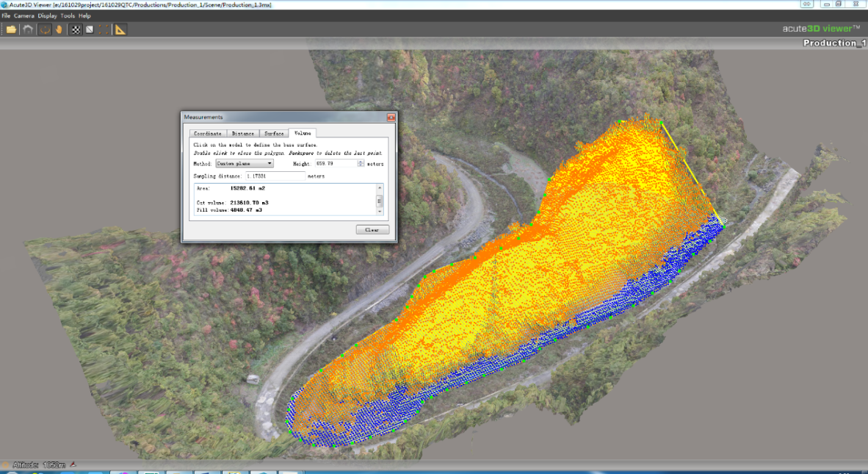Toggle the four-dot point display icon

(x=104, y=29)
